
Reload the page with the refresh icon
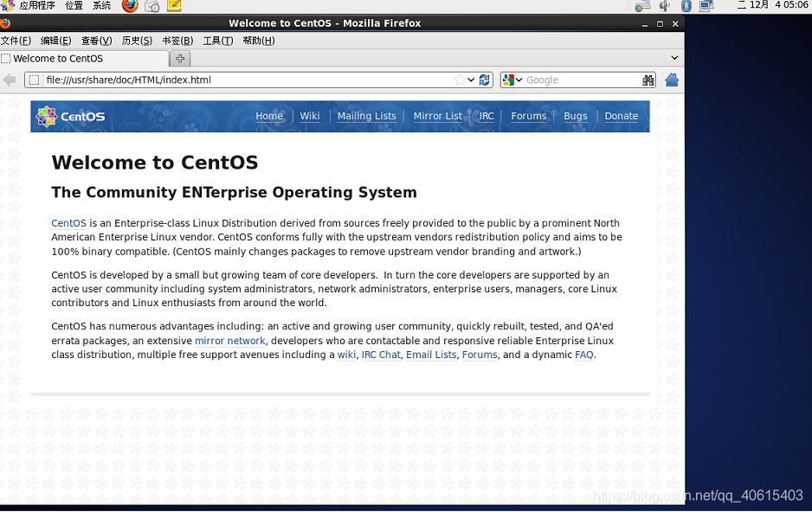click(484, 80)
